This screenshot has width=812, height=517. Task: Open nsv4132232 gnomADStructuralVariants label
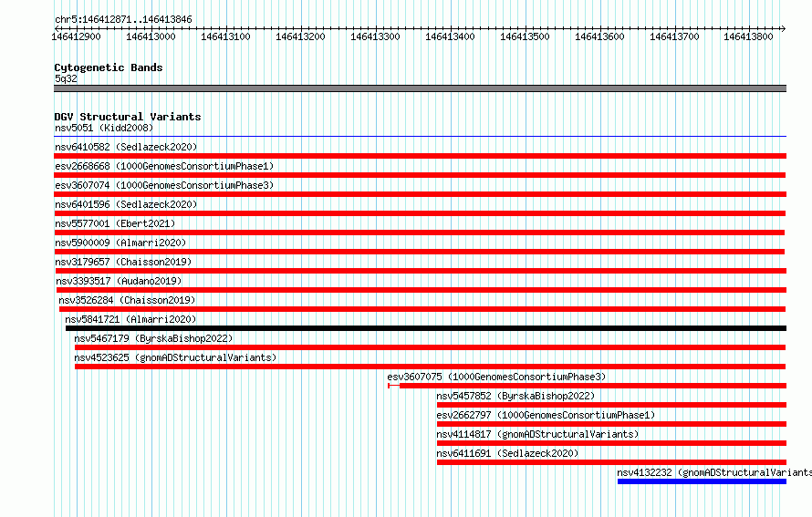click(714, 472)
